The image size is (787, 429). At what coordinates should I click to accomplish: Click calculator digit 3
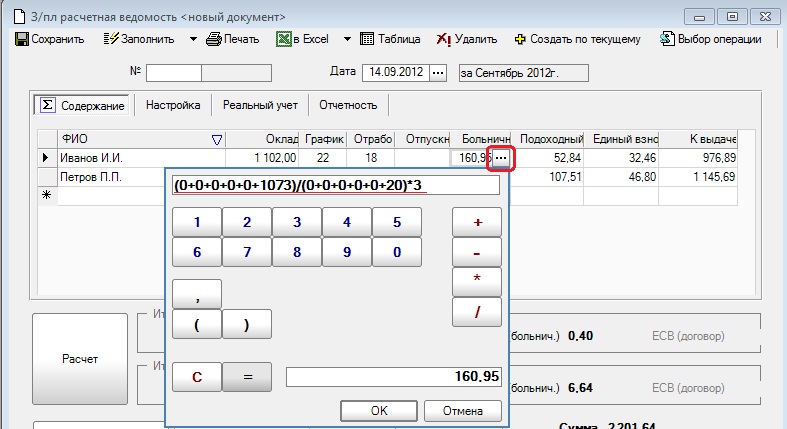297,222
